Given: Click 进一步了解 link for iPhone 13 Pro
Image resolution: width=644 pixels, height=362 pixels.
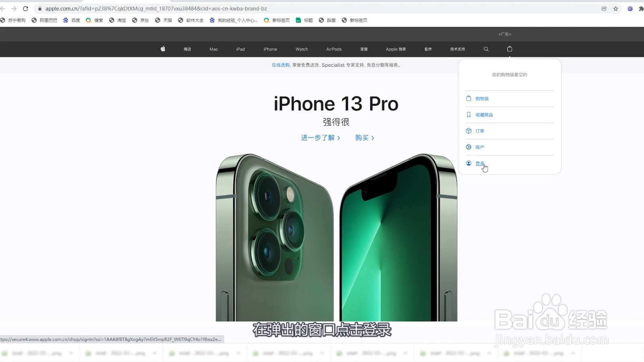Looking at the screenshot, I should 321,138.
